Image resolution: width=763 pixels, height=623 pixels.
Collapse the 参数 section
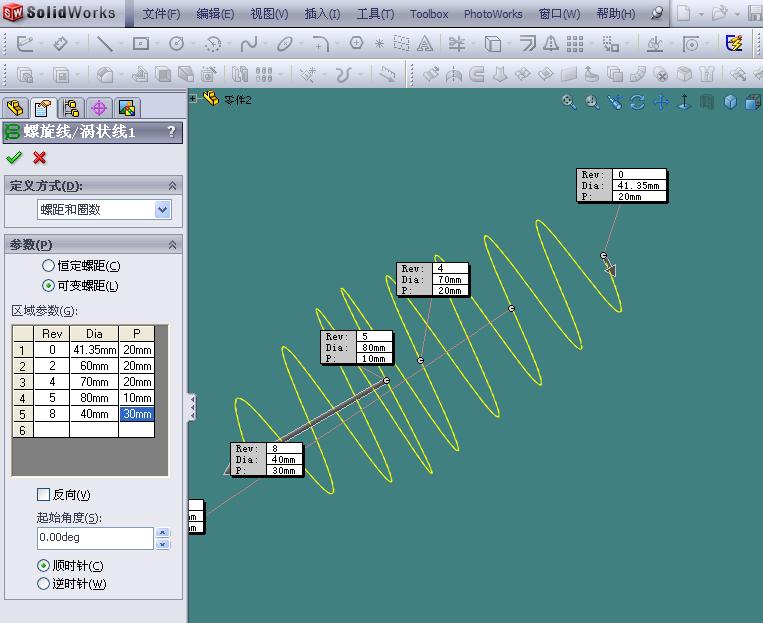click(172, 245)
